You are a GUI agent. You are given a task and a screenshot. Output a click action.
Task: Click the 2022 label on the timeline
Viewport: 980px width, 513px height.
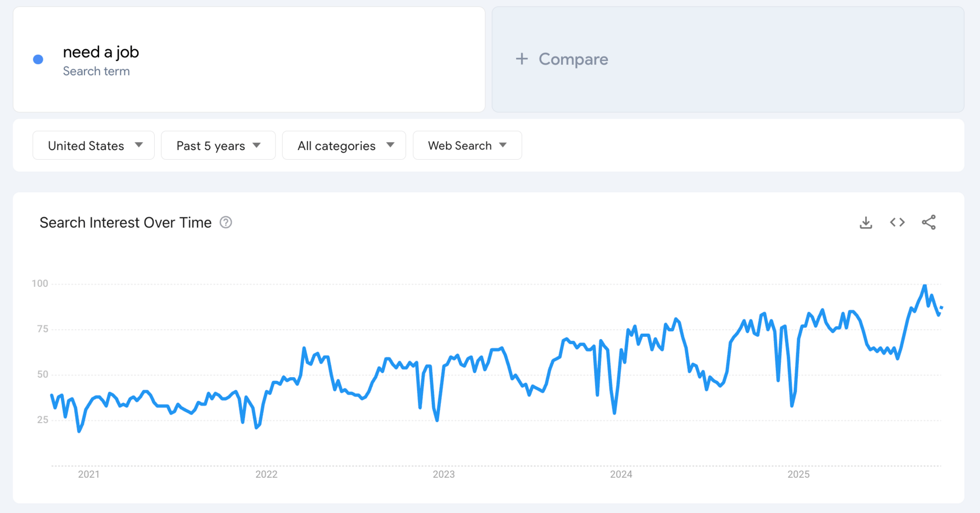[x=266, y=474]
